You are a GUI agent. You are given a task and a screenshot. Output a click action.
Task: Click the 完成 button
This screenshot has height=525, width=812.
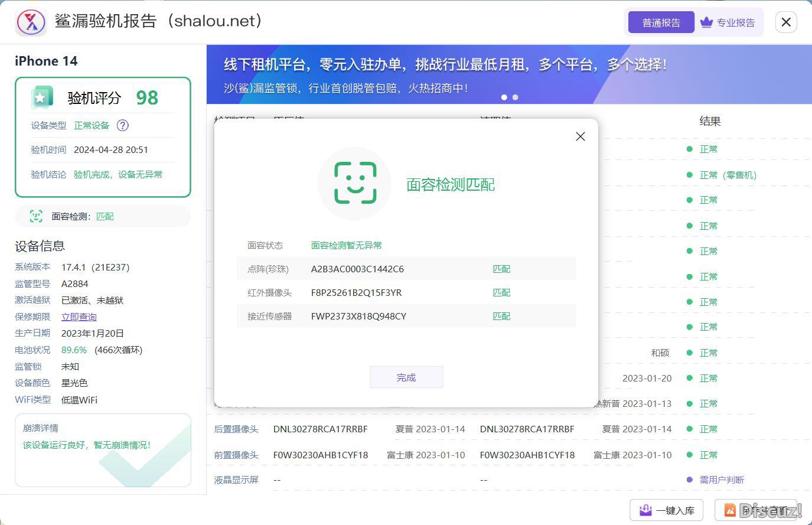[406, 377]
